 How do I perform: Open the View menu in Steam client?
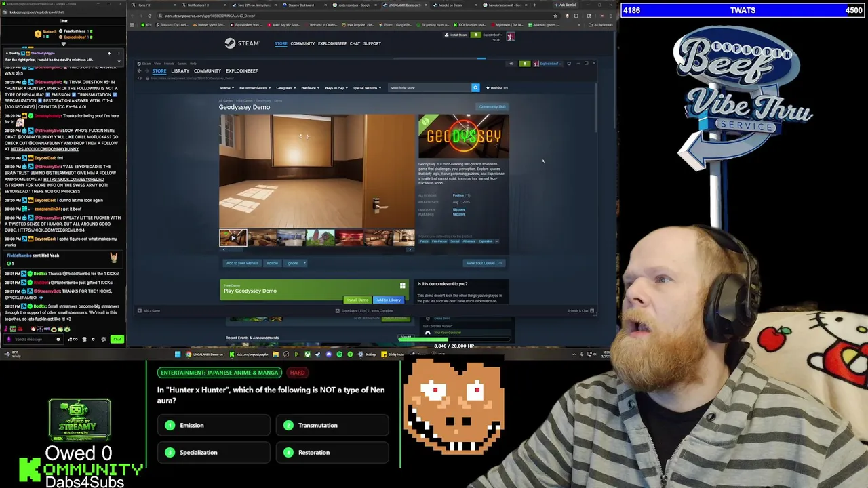tap(157, 64)
